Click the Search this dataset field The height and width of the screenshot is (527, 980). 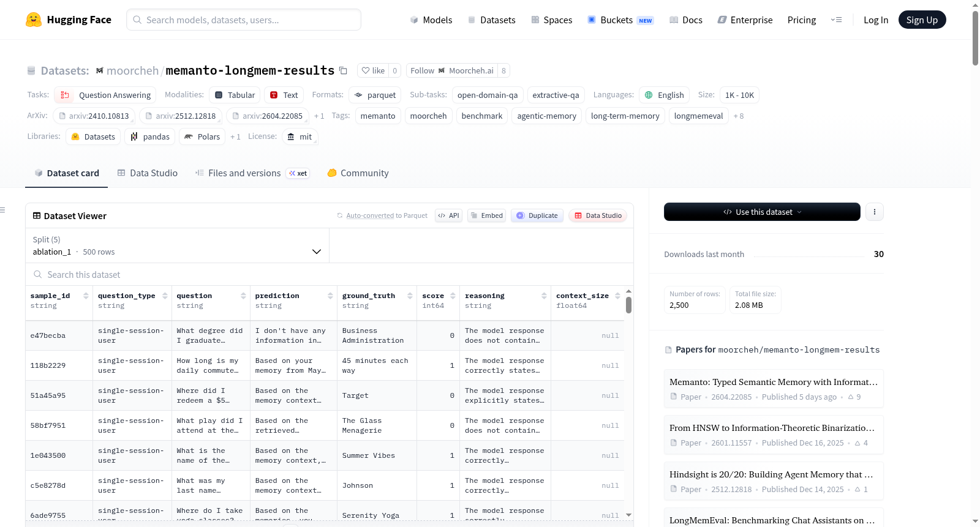coord(330,275)
